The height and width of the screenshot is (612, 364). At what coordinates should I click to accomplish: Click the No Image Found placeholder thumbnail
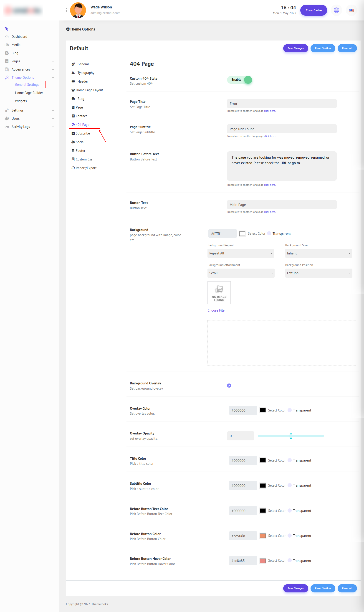[x=219, y=293]
